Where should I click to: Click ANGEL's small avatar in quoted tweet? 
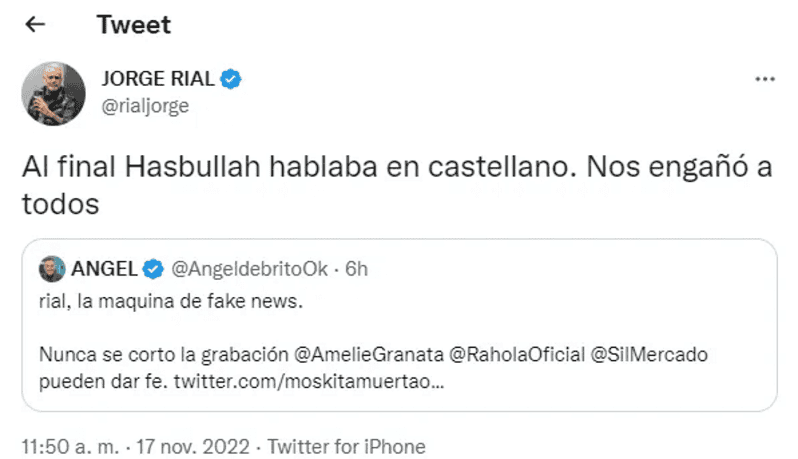[x=51, y=268]
